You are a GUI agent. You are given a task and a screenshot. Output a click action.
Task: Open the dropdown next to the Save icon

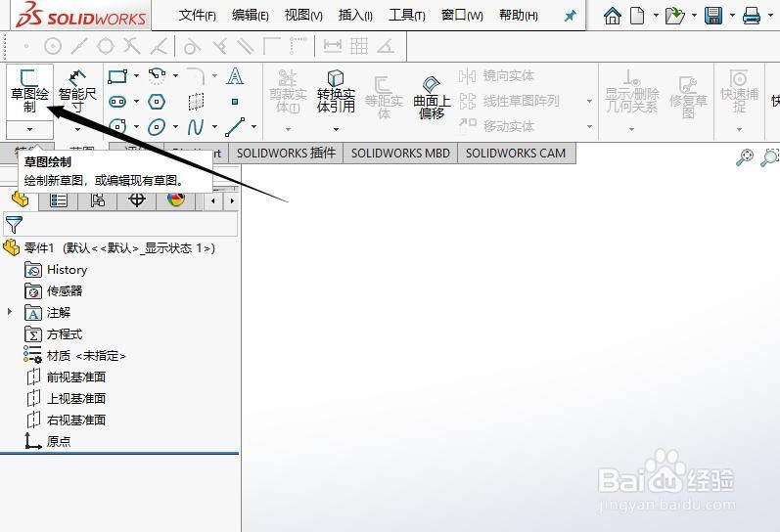tap(732, 16)
